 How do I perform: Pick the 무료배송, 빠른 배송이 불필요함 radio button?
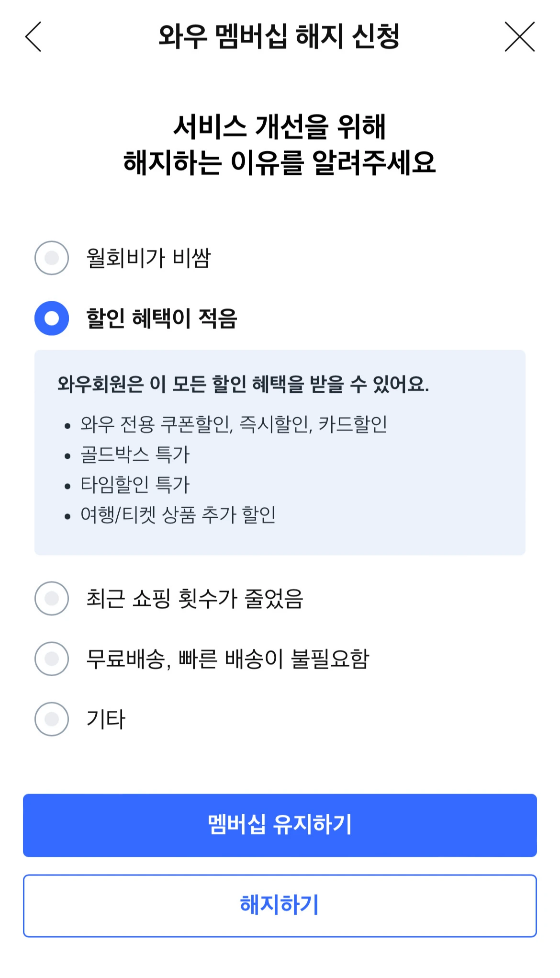pos(52,659)
